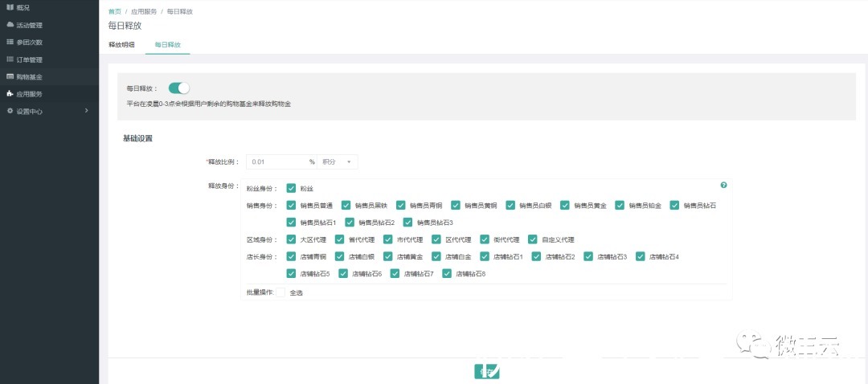Uncheck the 店铺钻石3 checkbox
Viewport: 868px width, 384px height.
tap(588, 256)
